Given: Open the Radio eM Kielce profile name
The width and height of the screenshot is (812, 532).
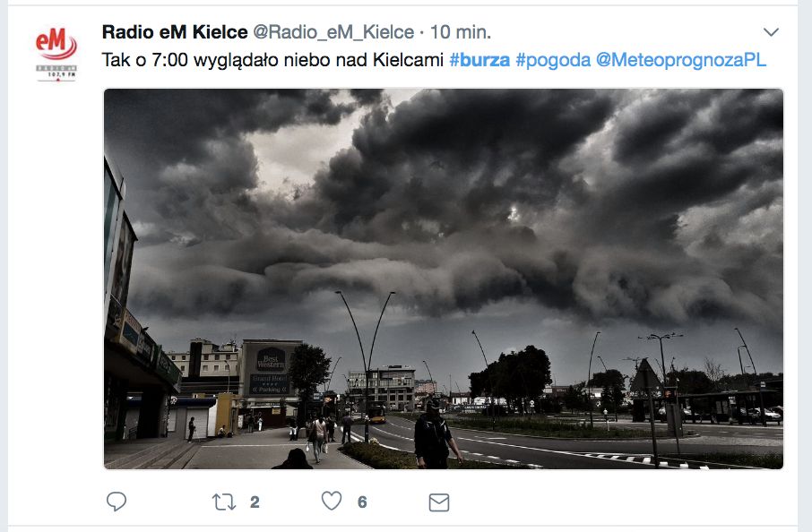Looking at the screenshot, I should 175,32.
